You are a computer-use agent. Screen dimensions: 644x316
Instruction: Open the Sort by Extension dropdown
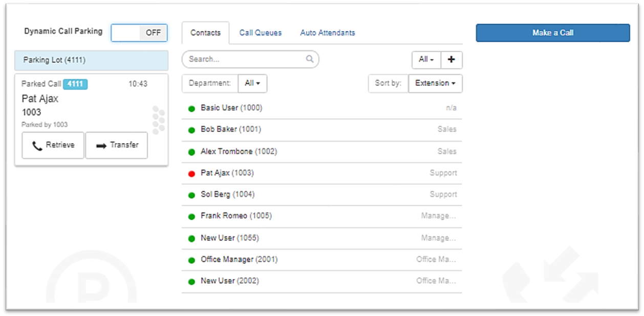coord(435,83)
